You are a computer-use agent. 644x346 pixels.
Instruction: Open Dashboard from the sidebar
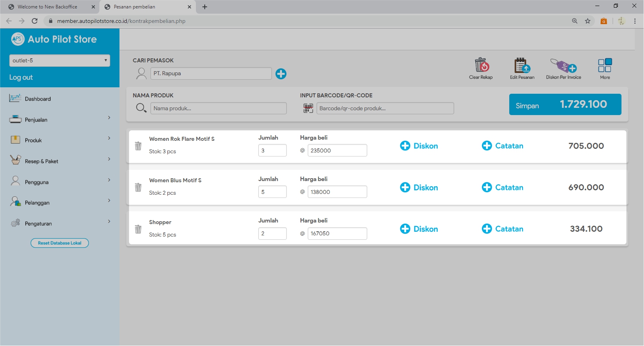[x=38, y=99]
